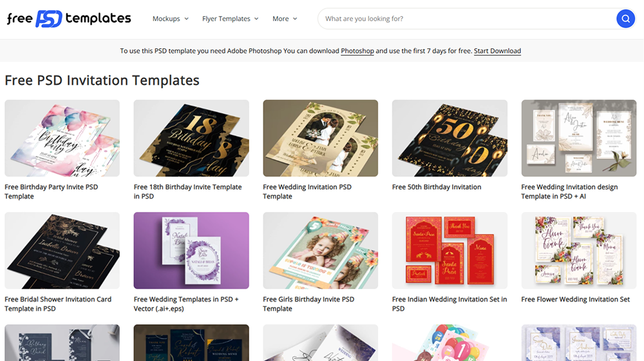Viewport: 644px width, 361px height.
Task: Open the More dropdown menu
Action: tap(285, 19)
